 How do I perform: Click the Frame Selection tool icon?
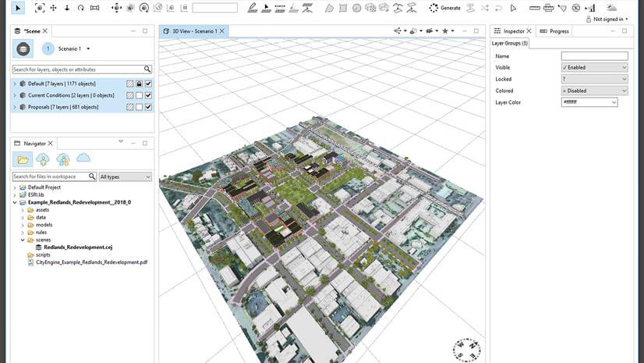39,8
